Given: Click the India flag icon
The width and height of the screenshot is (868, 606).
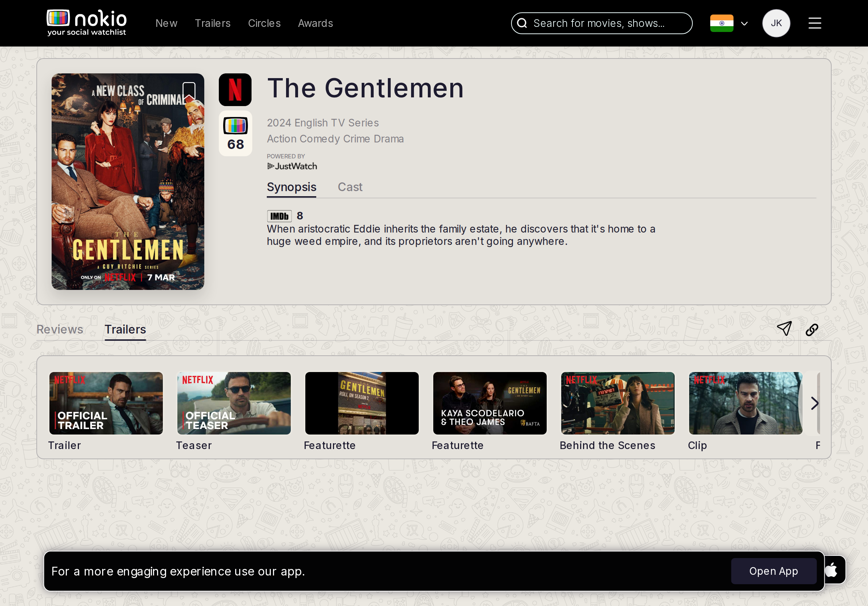Looking at the screenshot, I should click(722, 23).
